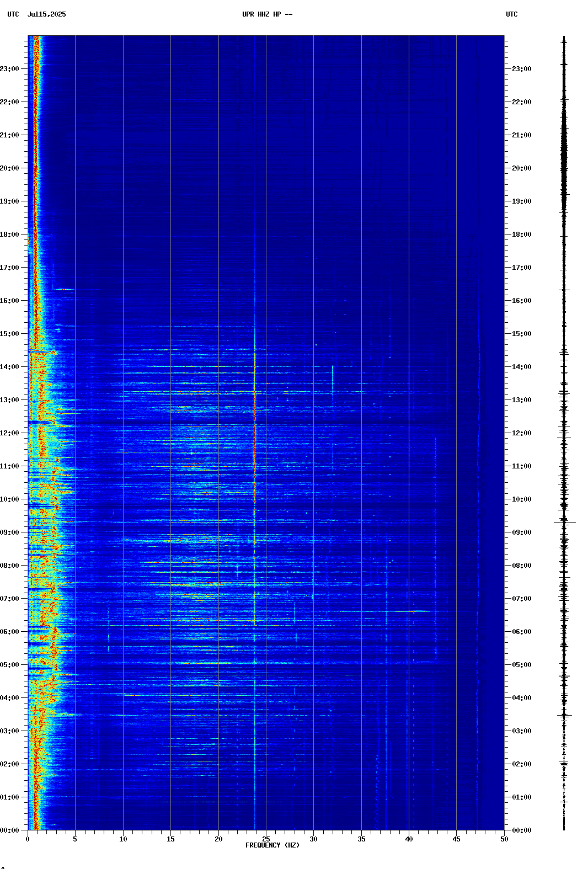Click the '45' frequency tick label

point(456,839)
